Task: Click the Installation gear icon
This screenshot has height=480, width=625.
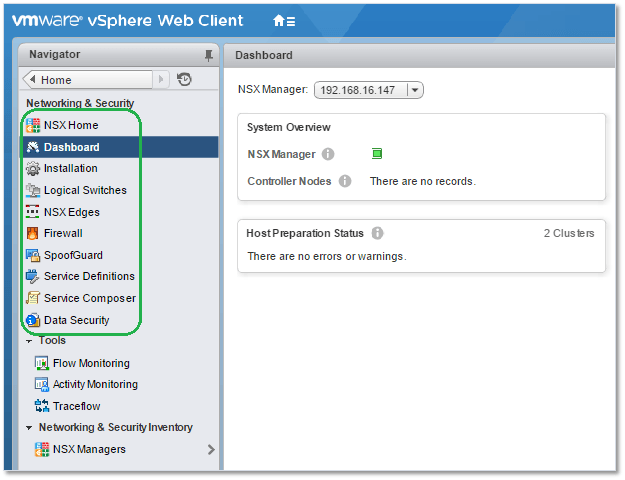Action: coord(33,169)
